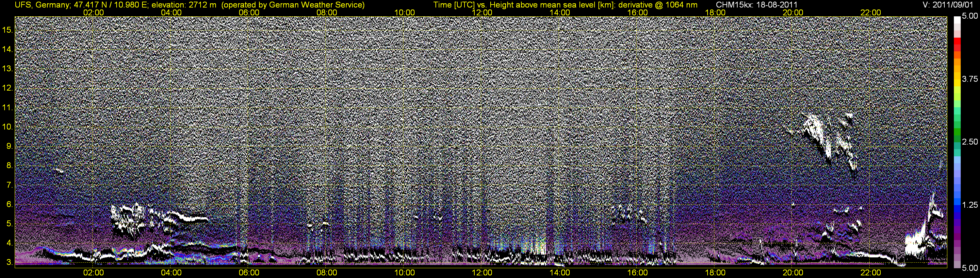Image resolution: width=980 pixels, height=278 pixels.
Task: Click the 12:00 label on the upper time axis
Action: click(x=482, y=12)
